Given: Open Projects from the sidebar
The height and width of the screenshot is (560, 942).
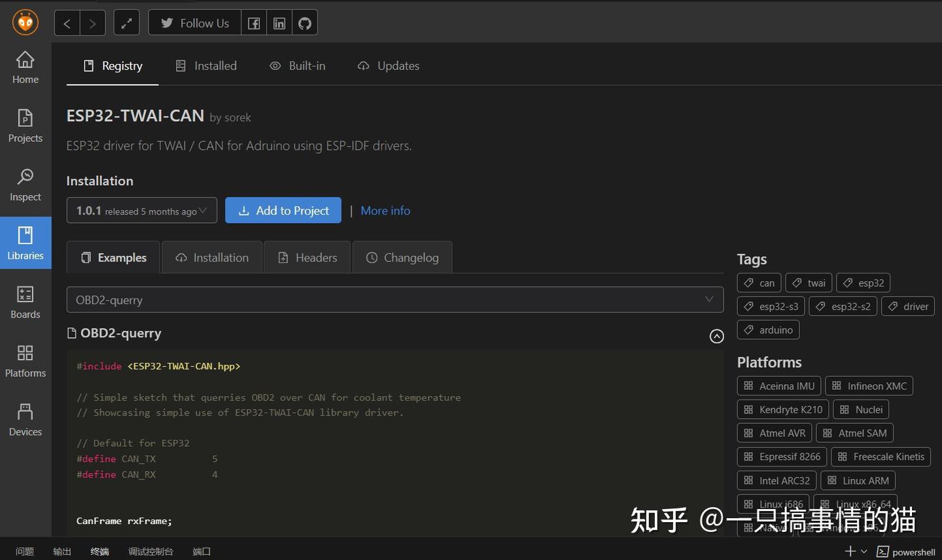Looking at the screenshot, I should tap(25, 126).
